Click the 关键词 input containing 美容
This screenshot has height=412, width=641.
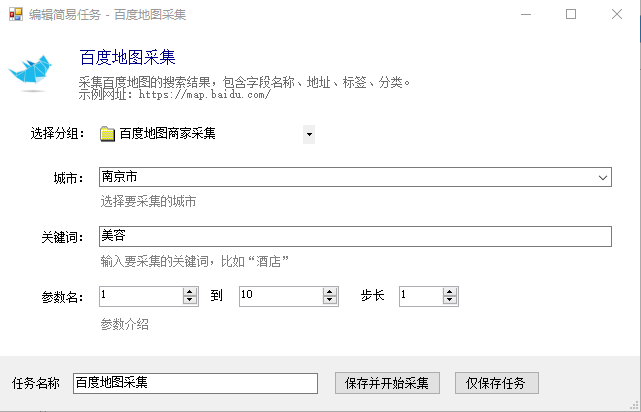tap(355, 237)
